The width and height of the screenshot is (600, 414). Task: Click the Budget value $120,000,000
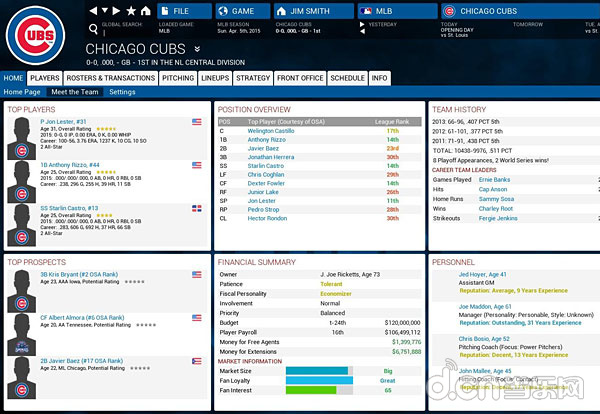(403, 323)
